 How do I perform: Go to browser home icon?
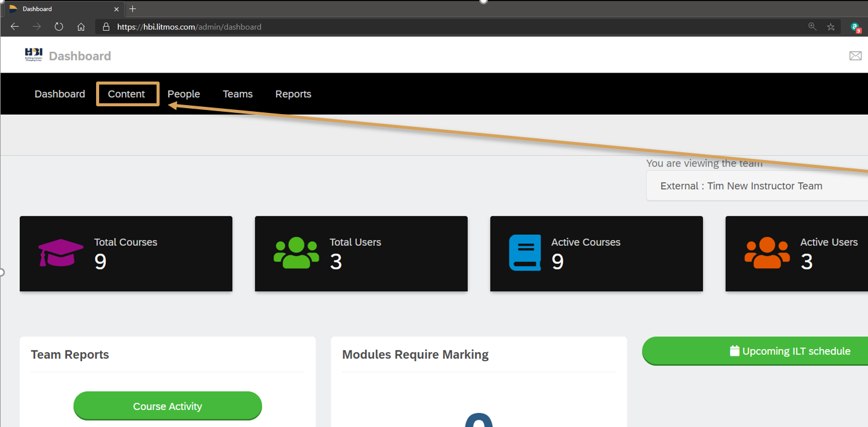(x=81, y=27)
